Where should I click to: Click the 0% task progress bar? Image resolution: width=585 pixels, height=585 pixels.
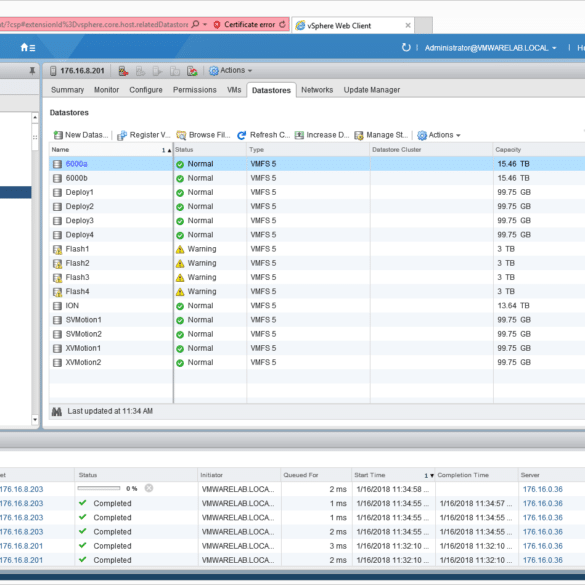[x=99, y=488]
